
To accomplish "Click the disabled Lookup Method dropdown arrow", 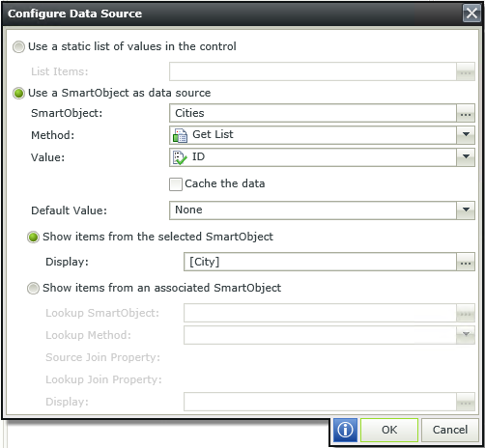I will 466,335.
